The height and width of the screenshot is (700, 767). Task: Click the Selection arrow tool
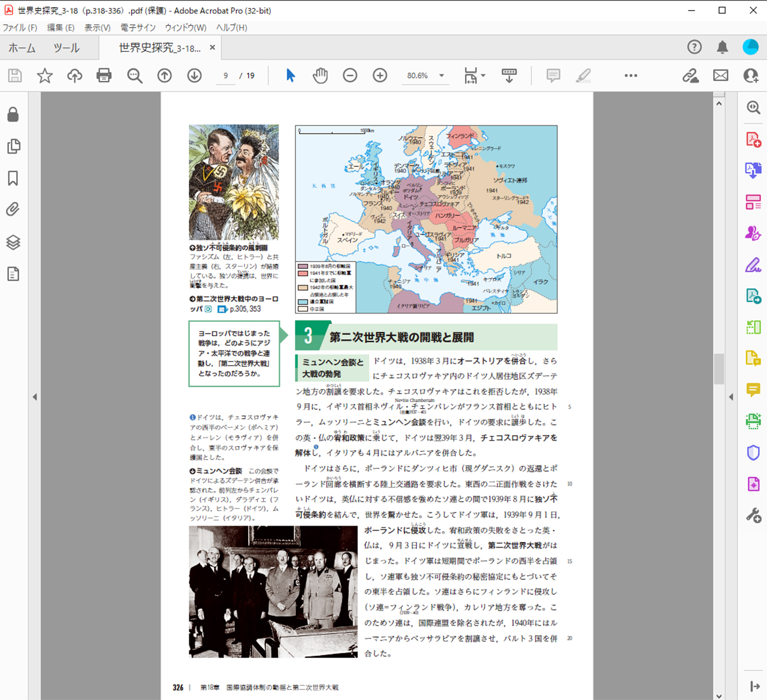(x=291, y=76)
